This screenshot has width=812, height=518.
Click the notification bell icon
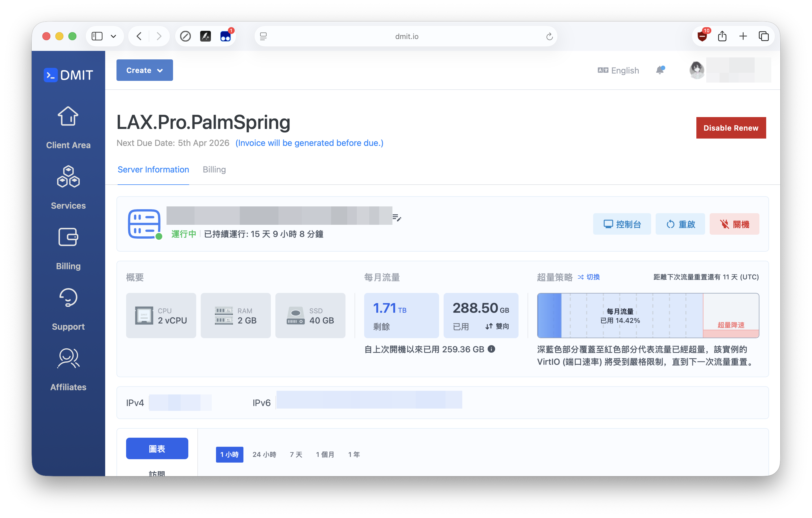click(x=660, y=70)
